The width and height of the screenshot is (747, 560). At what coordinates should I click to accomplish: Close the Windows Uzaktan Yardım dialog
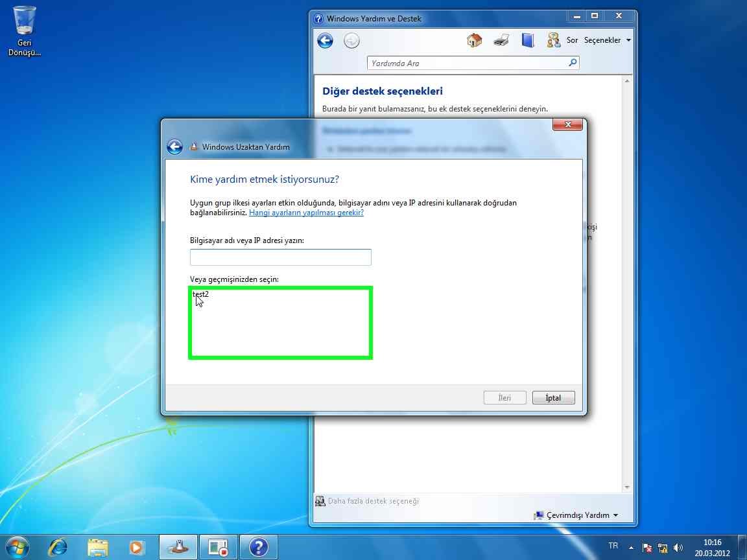(567, 124)
